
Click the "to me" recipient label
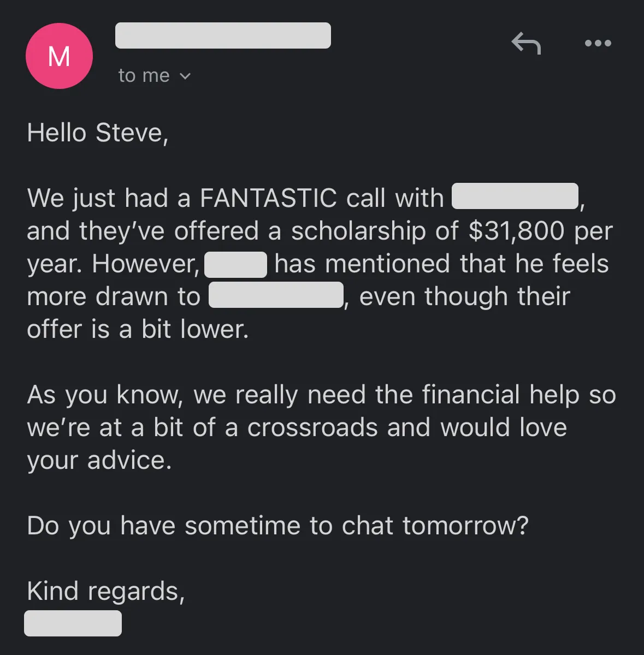pos(144,76)
